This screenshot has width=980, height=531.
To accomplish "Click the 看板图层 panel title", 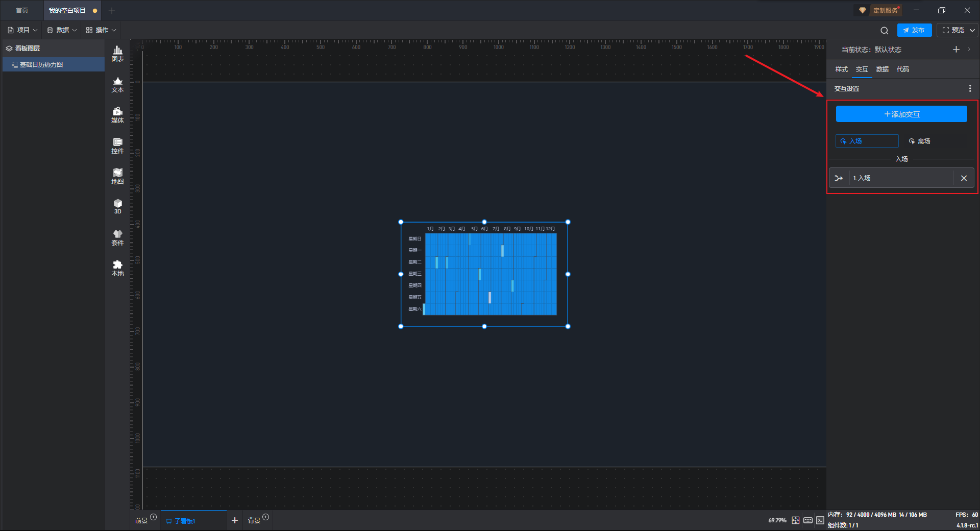I will 28,49.
